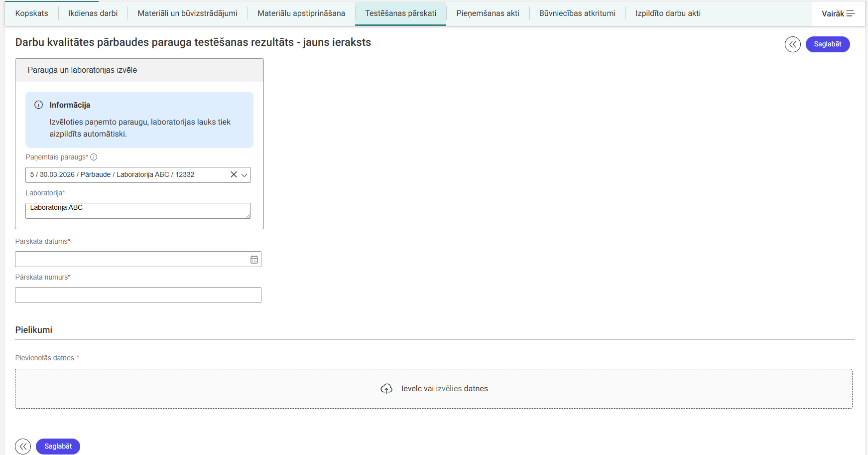Image resolution: width=868 pixels, height=455 pixels.
Task: Click the Informācija info icon
Action: pyautogui.click(x=38, y=105)
